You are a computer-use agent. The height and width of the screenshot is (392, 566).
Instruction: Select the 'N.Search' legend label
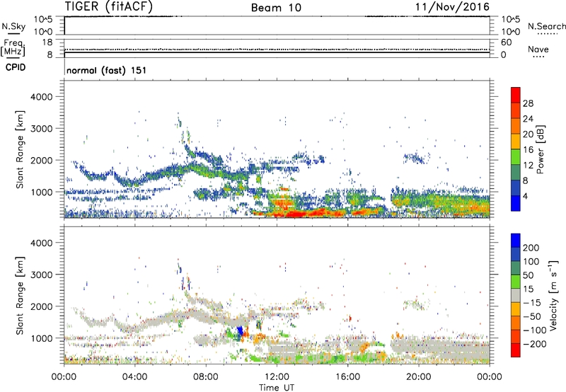pyautogui.click(x=547, y=26)
